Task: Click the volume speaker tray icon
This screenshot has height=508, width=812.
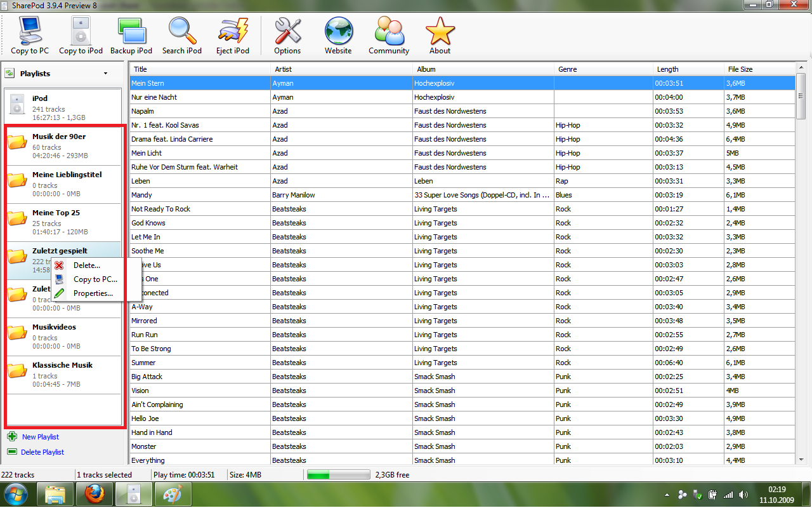Action: point(743,495)
